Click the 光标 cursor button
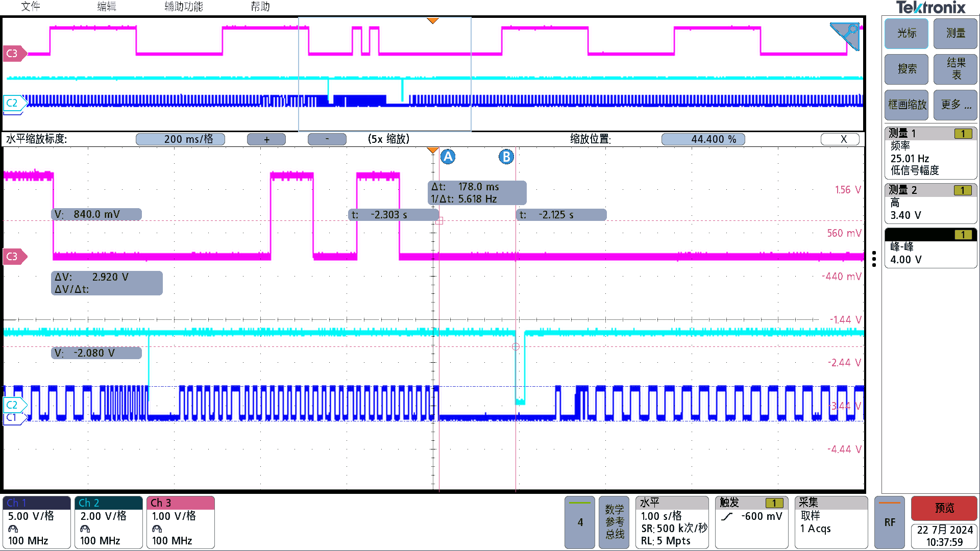The height and width of the screenshot is (551, 980). [x=906, y=33]
